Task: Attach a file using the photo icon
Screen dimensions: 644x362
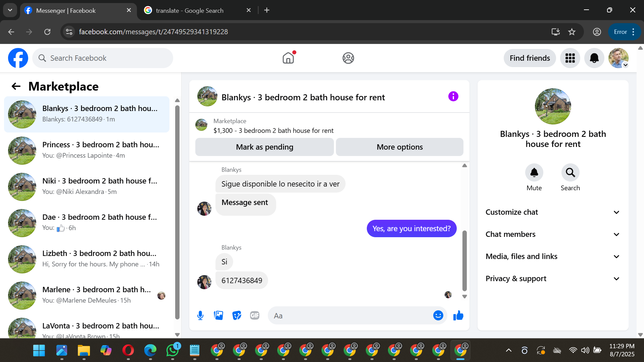Action: (x=218, y=316)
